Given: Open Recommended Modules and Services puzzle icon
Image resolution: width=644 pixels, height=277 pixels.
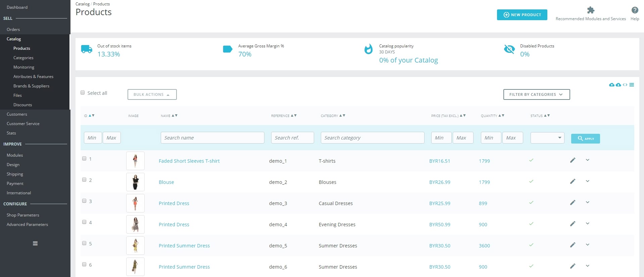Looking at the screenshot, I should point(591,10).
